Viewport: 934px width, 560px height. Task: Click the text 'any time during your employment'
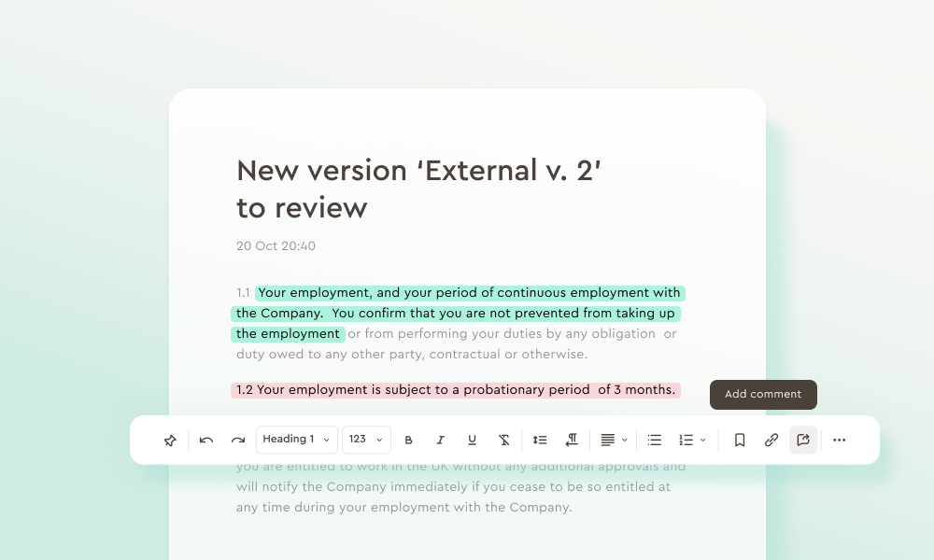tap(343, 508)
